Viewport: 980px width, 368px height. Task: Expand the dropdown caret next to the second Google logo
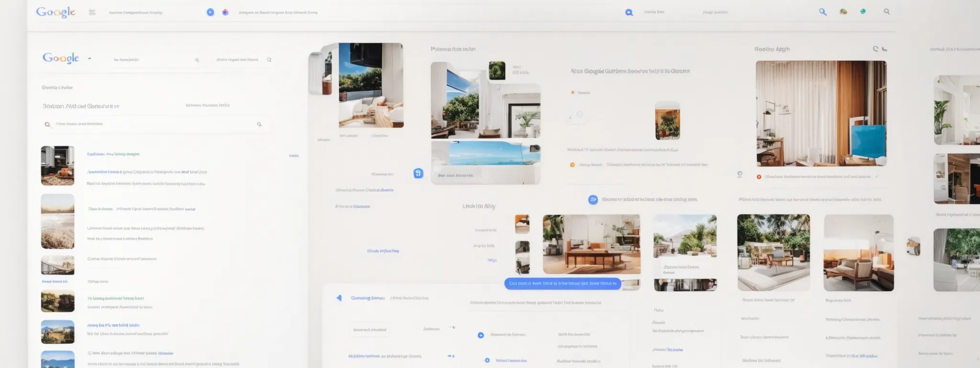[x=89, y=58]
